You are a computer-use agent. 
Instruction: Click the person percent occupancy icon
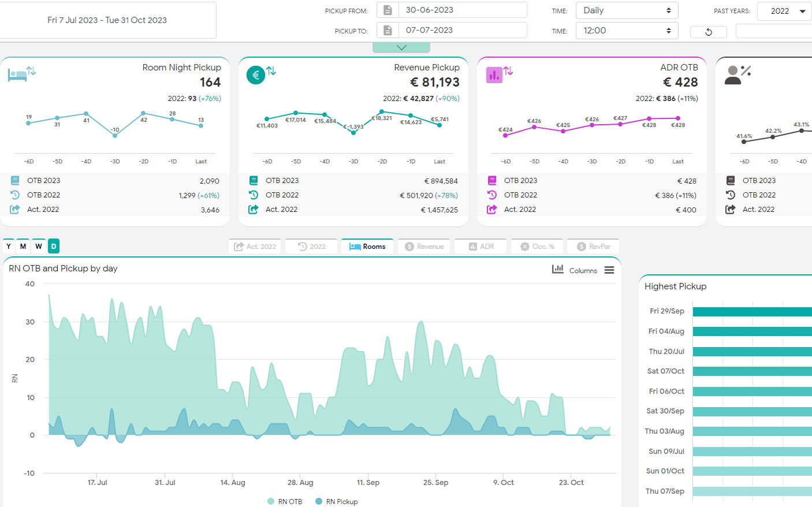(x=733, y=74)
